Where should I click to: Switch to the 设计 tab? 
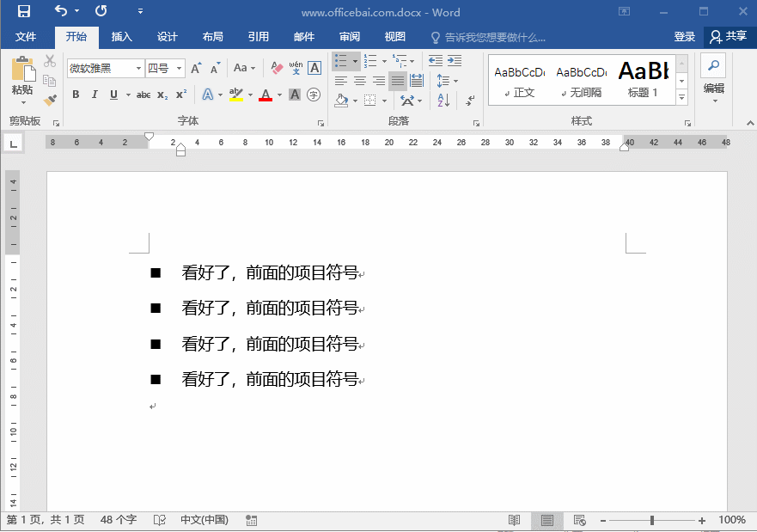(167, 37)
